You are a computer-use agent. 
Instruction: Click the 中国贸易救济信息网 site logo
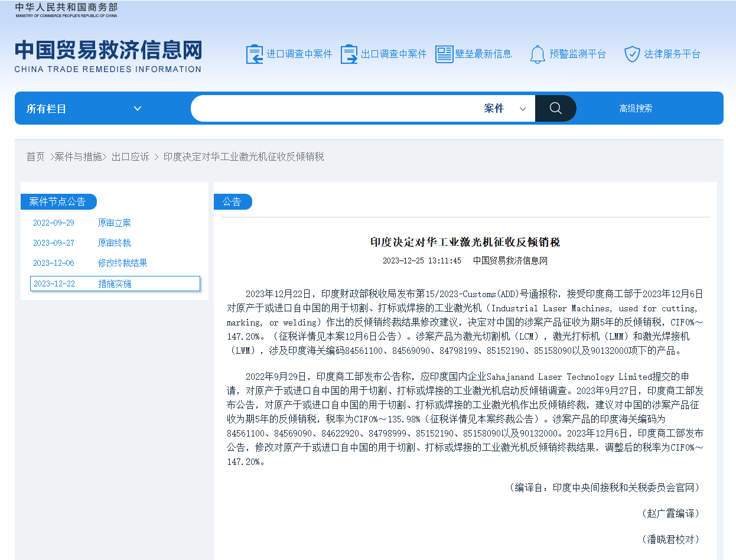tap(109, 57)
